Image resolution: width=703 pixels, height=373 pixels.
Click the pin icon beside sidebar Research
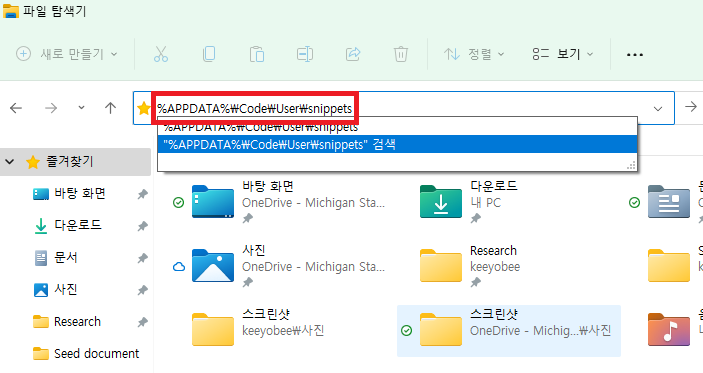[142, 322]
